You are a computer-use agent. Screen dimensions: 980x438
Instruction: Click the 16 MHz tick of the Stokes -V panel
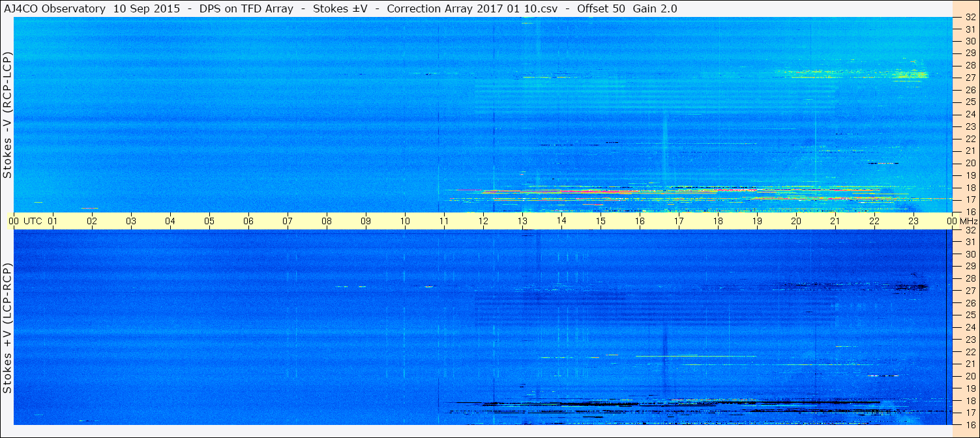[x=970, y=212]
